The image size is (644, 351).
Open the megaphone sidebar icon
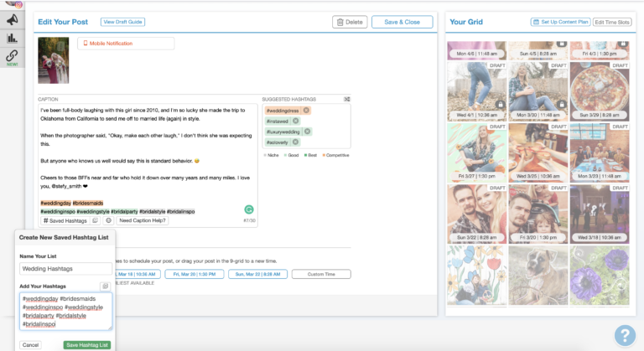point(13,20)
